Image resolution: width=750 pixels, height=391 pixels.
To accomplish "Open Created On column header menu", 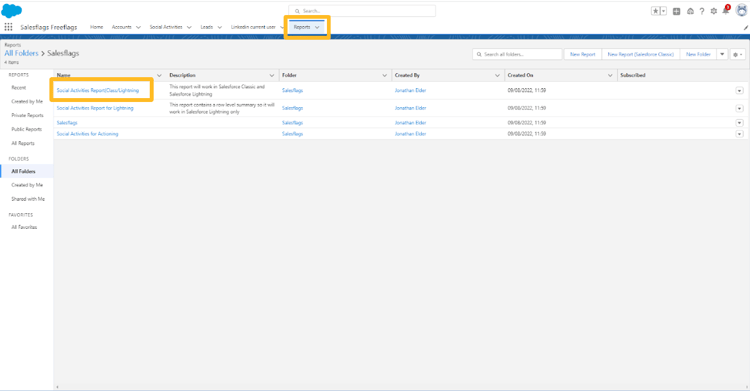I will click(x=610, y=75).
